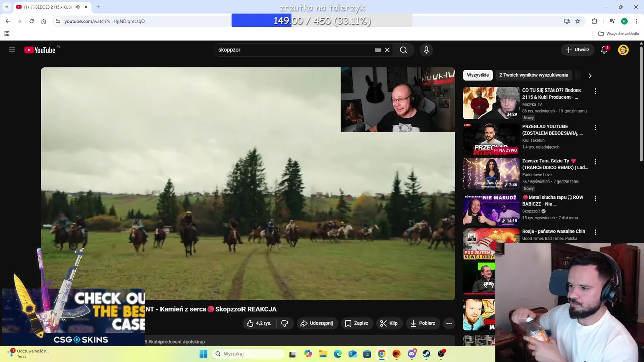Screen dimensions: 644x362
Task: Install app icon in the address bar
Action: (567, 21)
